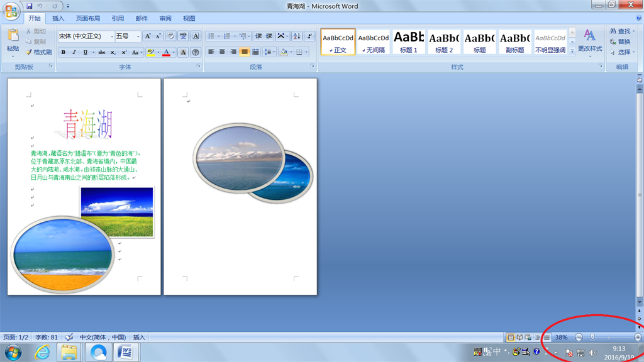Click the Save icon in quick access toolbar
This screenshot has height=362, width=644.
point(29,6)
